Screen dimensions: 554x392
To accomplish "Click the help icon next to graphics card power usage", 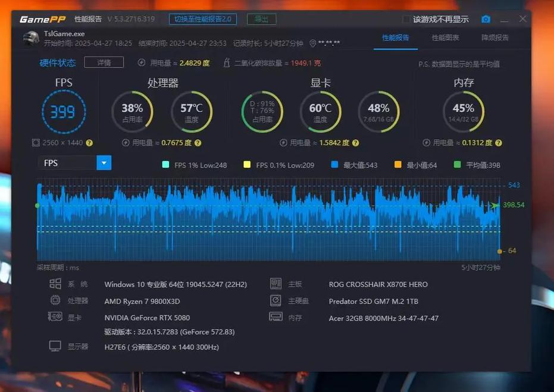I will (354, 143).
